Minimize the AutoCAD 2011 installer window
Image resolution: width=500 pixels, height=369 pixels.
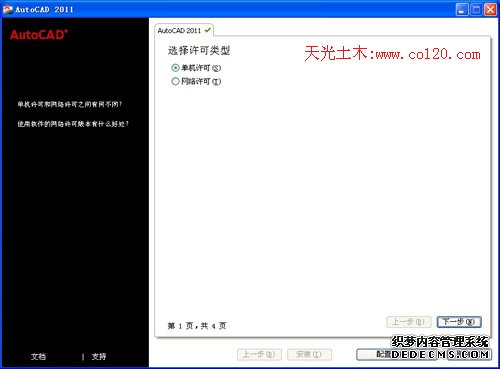click(462, 10)
